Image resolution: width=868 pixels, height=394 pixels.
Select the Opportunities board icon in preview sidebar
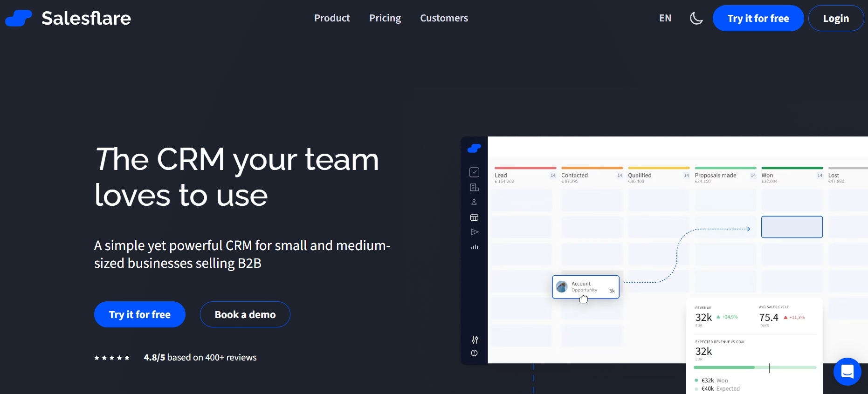click(x=474, y=217)
